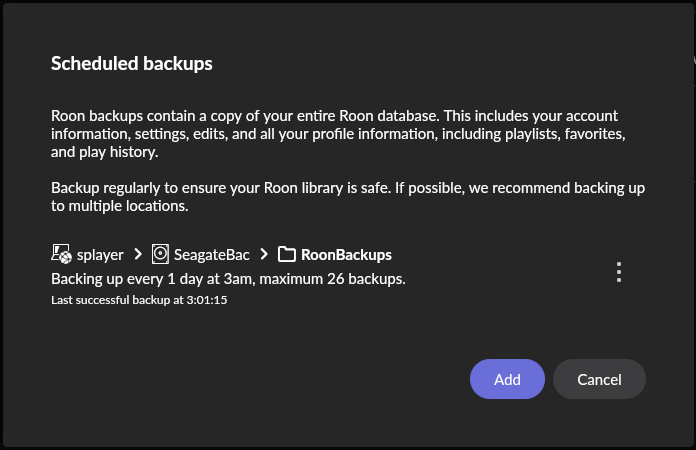Select the SeagateBac path segment

coord(211,255)
